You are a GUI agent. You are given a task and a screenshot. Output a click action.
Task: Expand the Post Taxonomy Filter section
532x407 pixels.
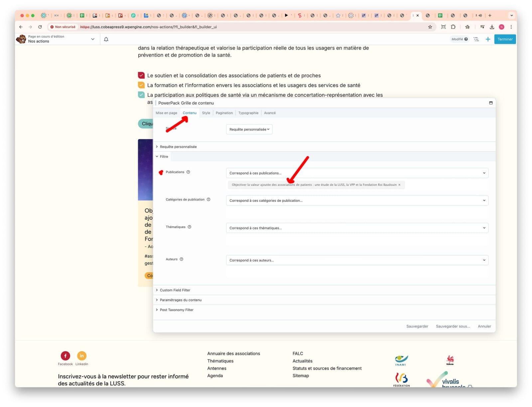click(176, 310)
